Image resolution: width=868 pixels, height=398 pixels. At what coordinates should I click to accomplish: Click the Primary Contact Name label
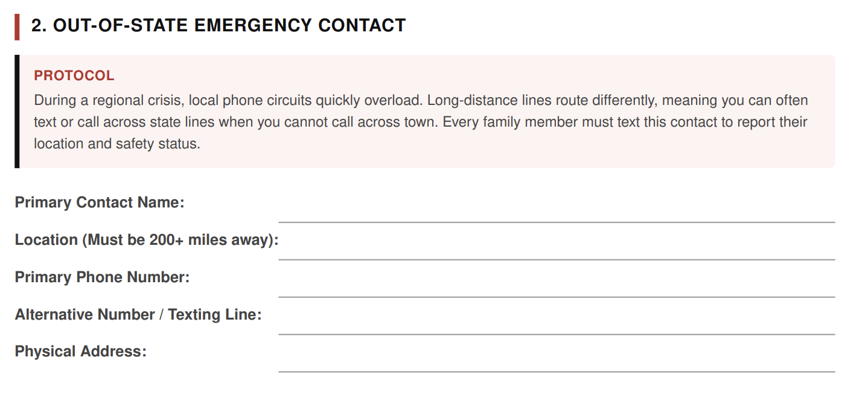pyautogui.click(x=100, y=203)
